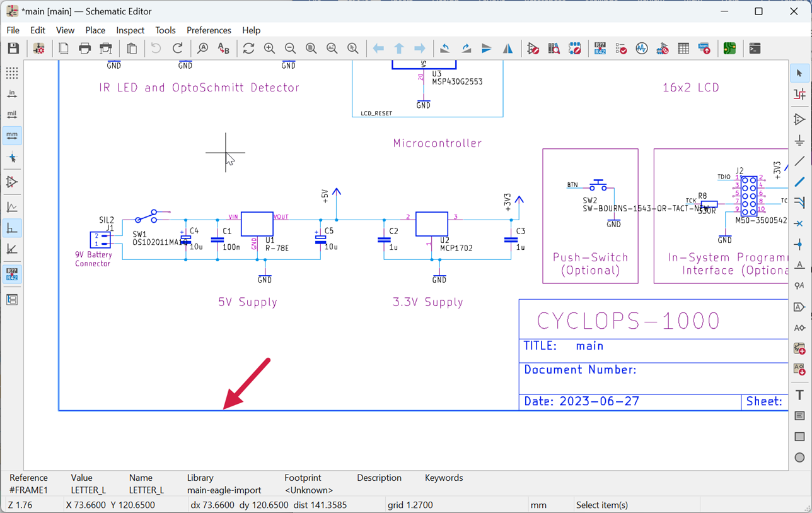812x513 pixels.
Task: Open the symbol fields table editor
Action: point(683,49)
